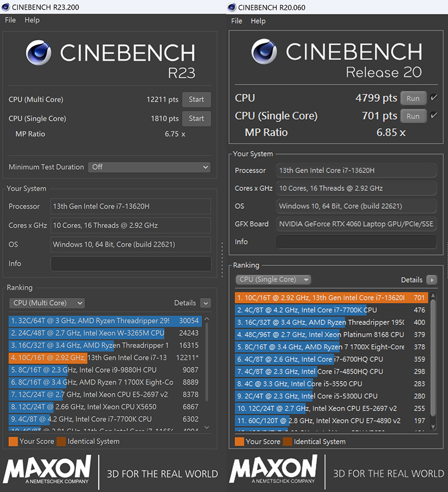Click the scroll-down arrow in R23 ranking list

coord(207,427)
